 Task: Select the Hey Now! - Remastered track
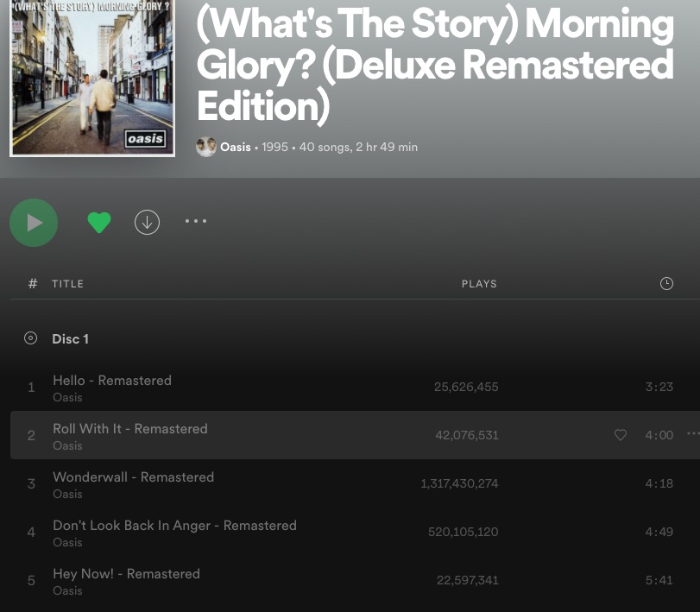pyautogui.click(x=126, y=574)
